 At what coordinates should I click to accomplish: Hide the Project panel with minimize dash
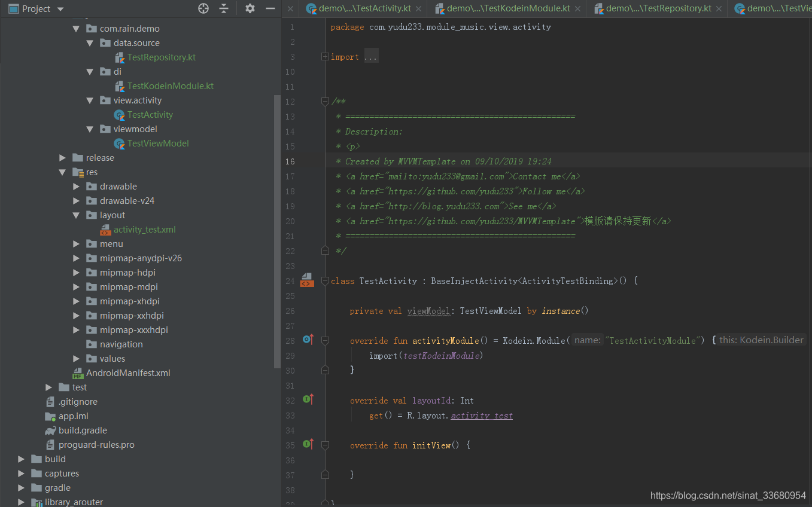270,8
